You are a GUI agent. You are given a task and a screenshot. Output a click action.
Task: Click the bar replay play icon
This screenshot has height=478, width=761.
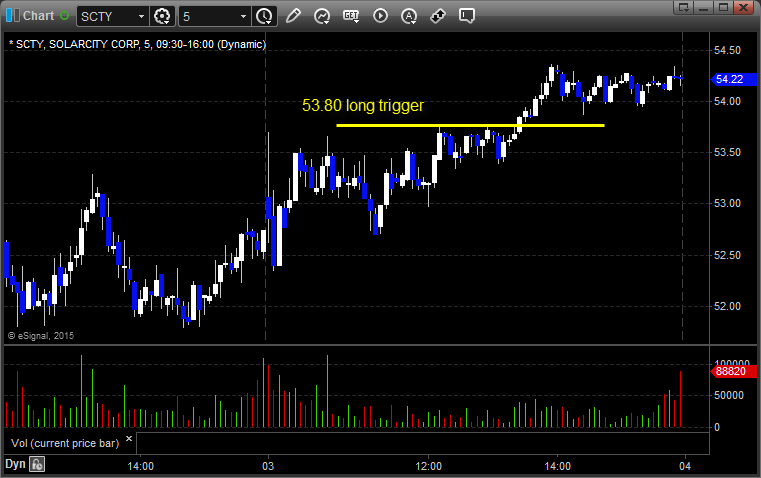click(x=380, y=16)
